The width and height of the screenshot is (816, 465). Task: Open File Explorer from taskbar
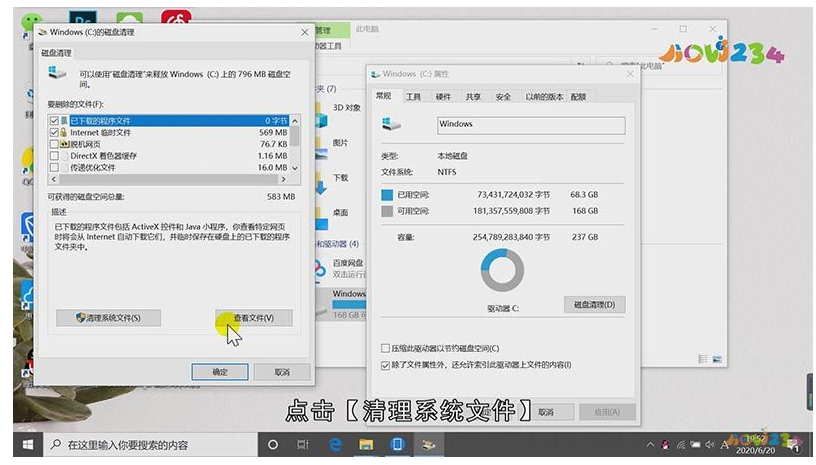(366, 445)
